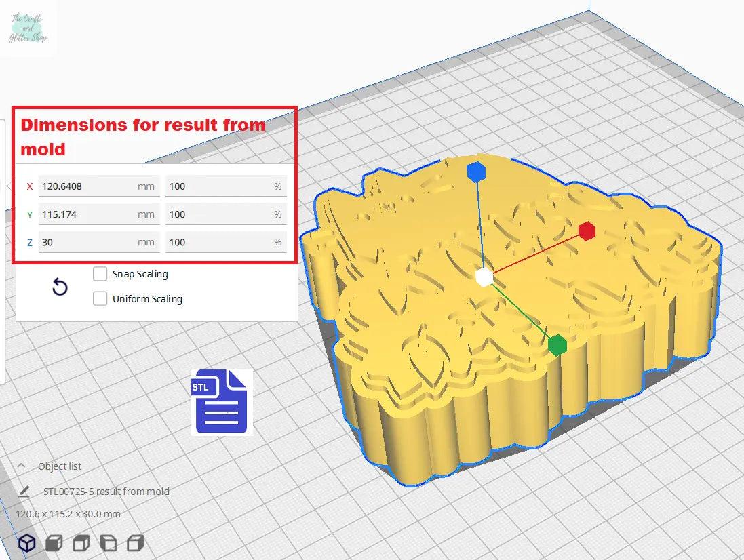Click the white center uniform scale handle

[x=484, y=277]
